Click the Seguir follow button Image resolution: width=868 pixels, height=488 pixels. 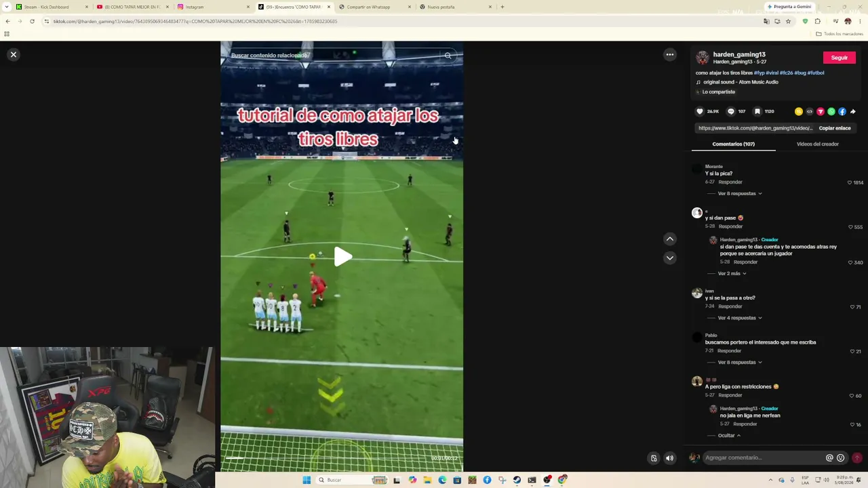840,58
